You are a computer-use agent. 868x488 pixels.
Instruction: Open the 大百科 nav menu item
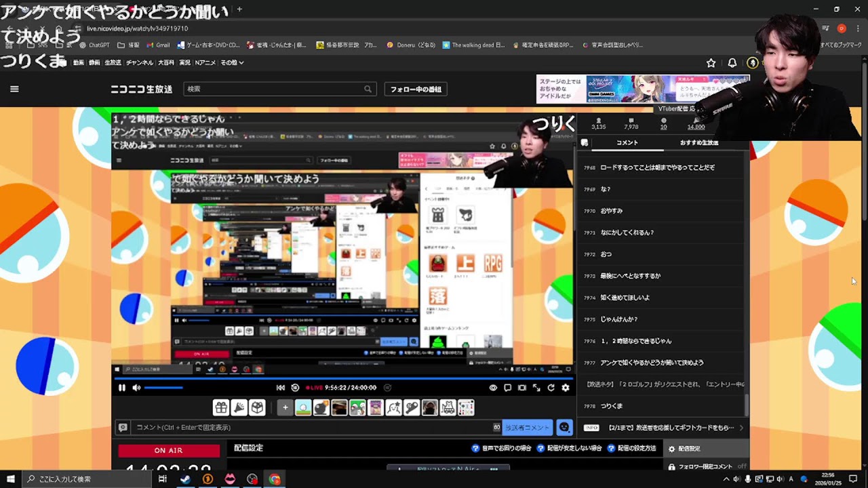click(166, 62)
